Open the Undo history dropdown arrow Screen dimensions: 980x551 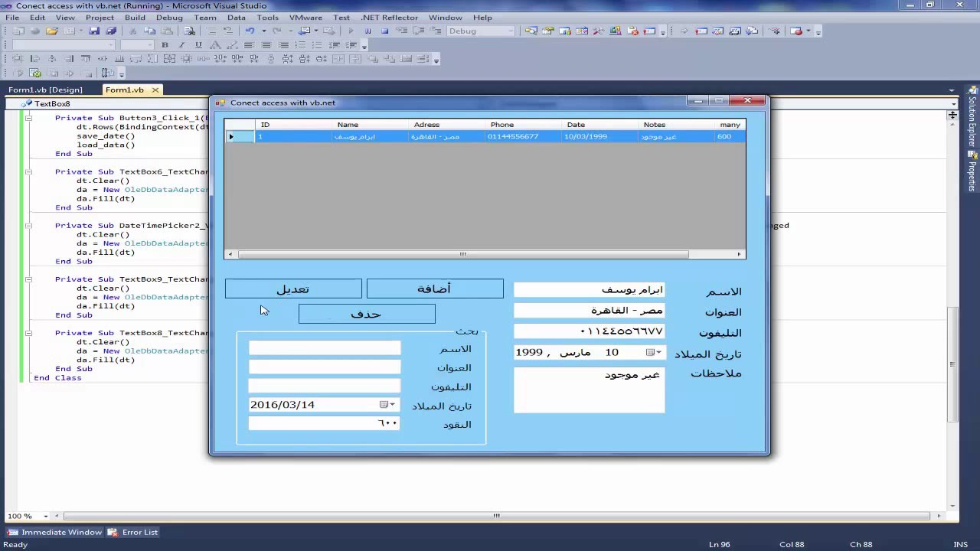pos(263,31)
